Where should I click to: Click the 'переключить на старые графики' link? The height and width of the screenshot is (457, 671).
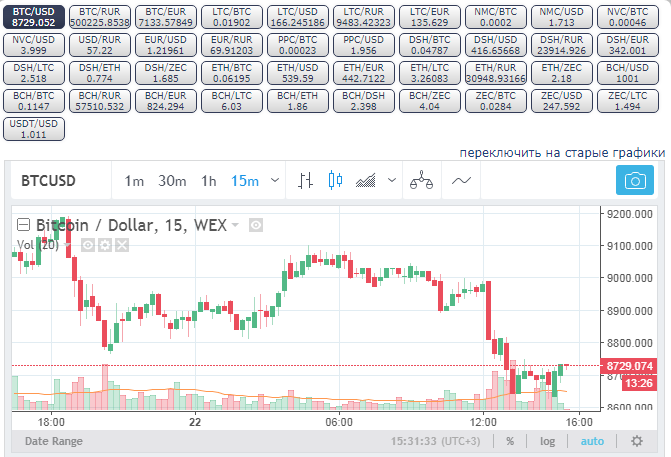point(562,153)
